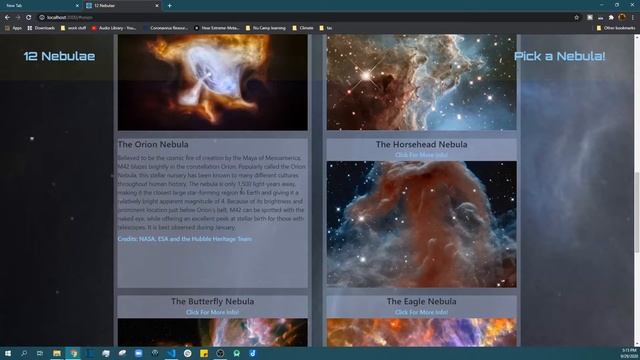The height and width of the screenshot is (360, 640).
Task: Expand the Other bookmarks folder
Action: tap(616, 28)
